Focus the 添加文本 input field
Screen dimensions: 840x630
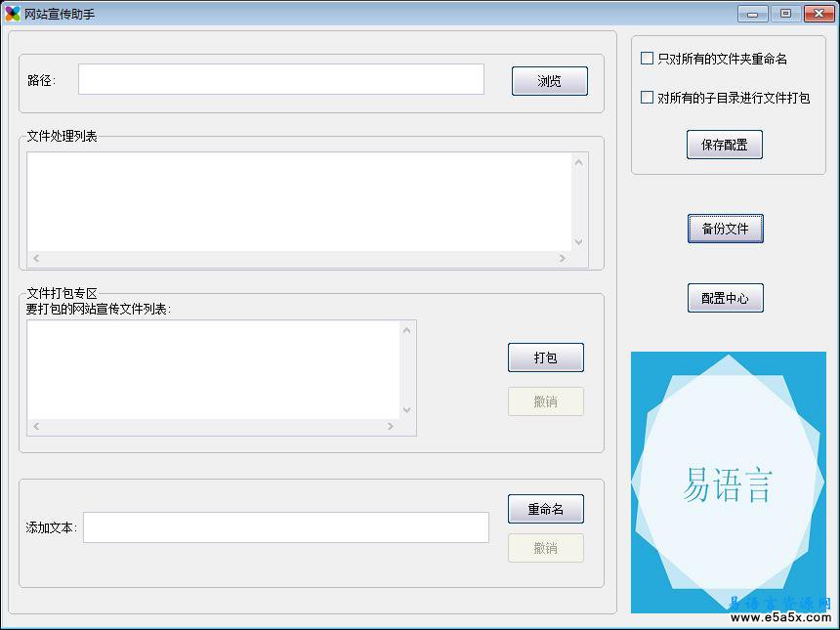click(286, 527)
